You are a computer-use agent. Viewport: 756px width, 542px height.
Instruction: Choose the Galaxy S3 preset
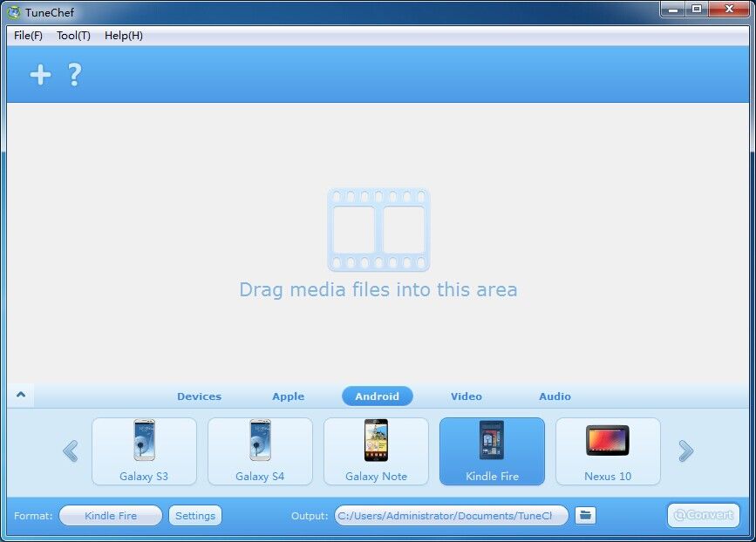coord(144,451)
